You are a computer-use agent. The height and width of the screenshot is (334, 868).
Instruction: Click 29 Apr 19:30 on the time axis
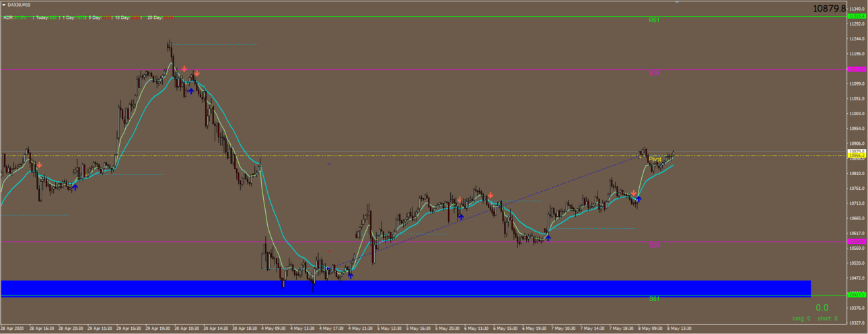159,329
